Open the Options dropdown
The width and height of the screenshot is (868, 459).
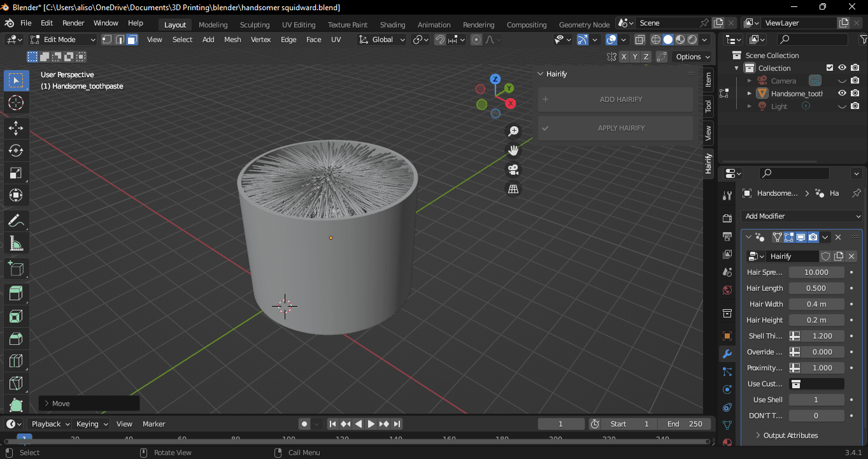pos(692,57)
